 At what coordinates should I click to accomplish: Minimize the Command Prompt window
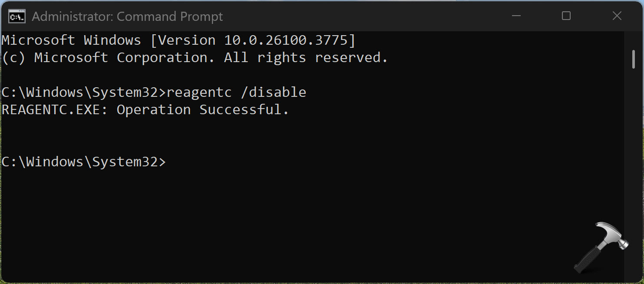pos(515,17)
